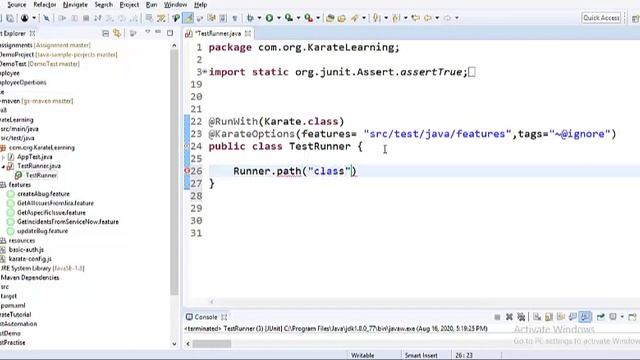Select the GetAspecificIssue.feature file
Image resolution: width=640 pixels, height=360 pixels.
tap(51, 213)
